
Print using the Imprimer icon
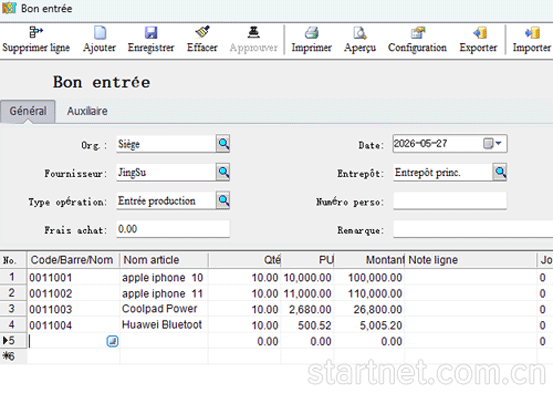pos(312,33)
